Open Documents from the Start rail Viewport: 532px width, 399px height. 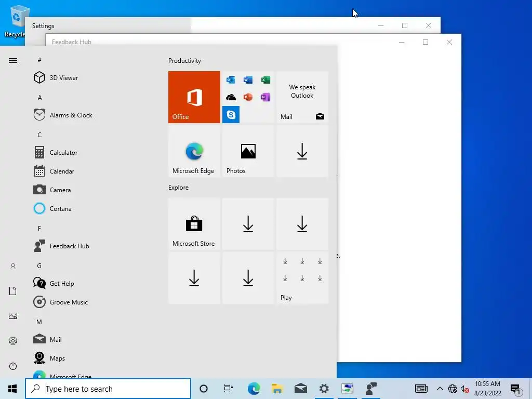(x=13, y=291)
